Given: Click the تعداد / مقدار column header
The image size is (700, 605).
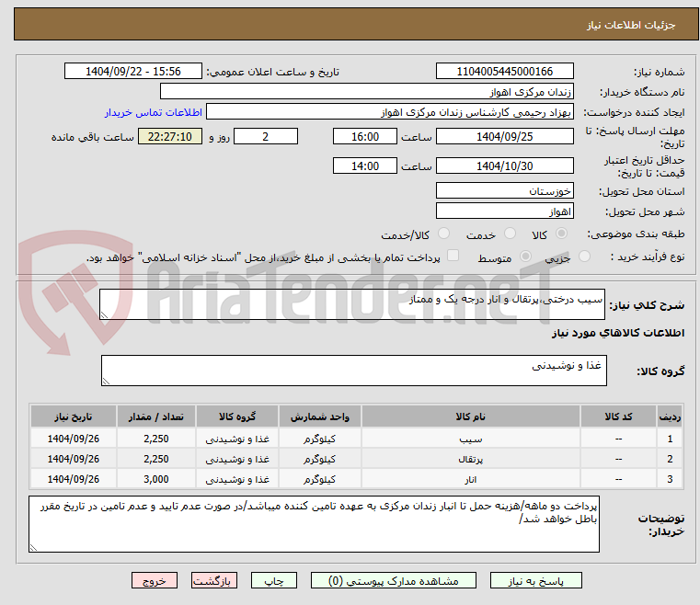Looking at the screenshot, I should 156,417.
